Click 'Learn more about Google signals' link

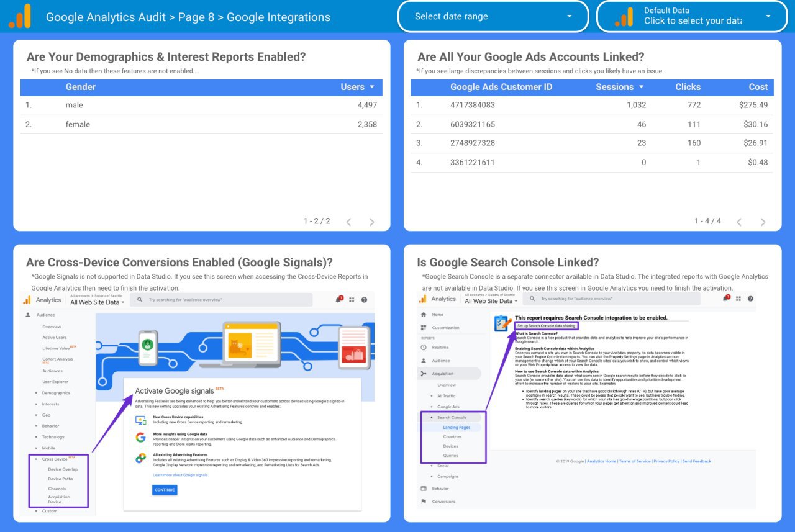pos(181,475)
